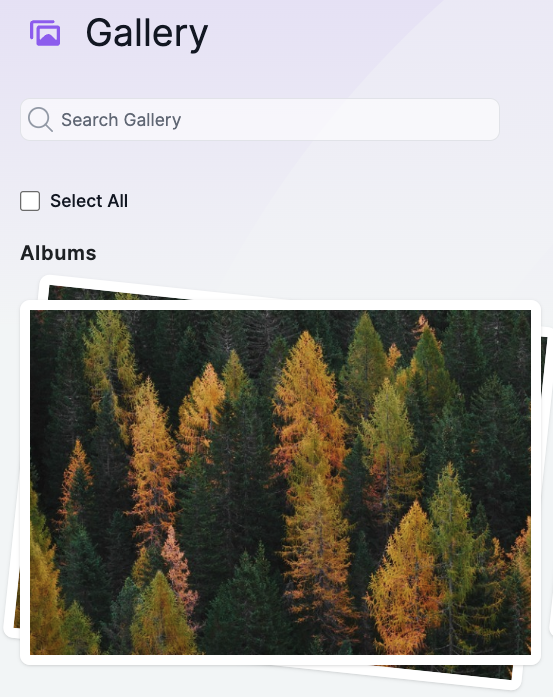Open the autumn forest album cover
553x697 pixels.
click(280, 482)
